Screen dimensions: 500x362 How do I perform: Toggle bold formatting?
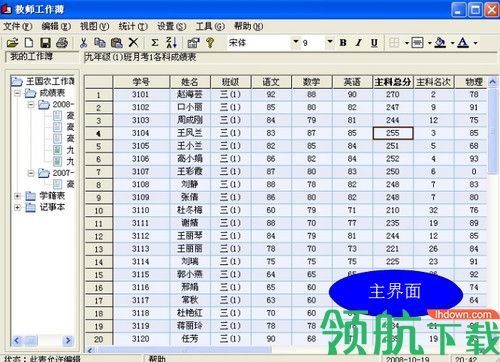(343, 43)
